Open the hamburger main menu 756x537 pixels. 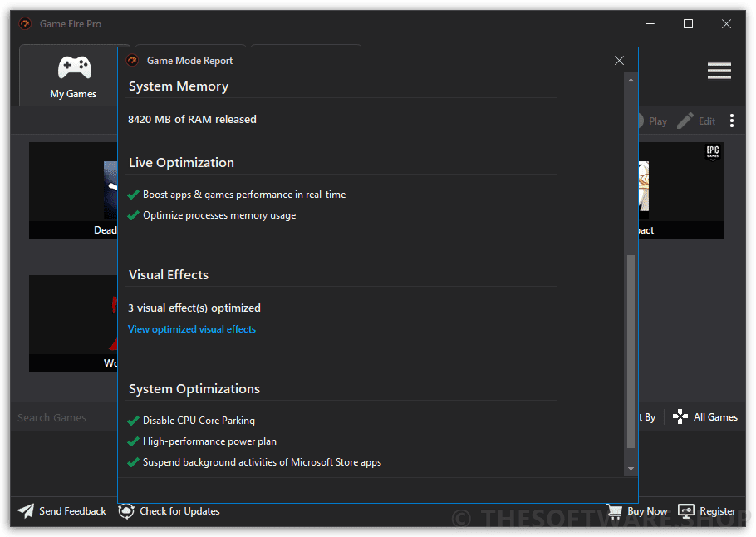click(x=719, y=71)
